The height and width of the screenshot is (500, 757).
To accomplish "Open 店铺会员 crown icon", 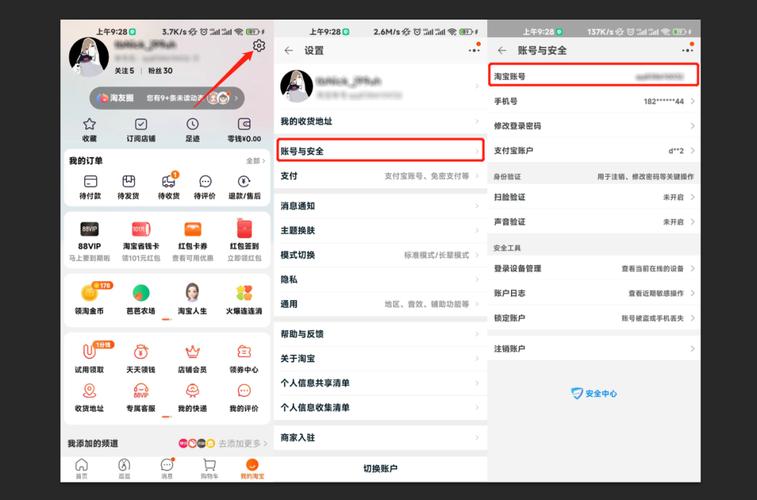I will 193,351.
